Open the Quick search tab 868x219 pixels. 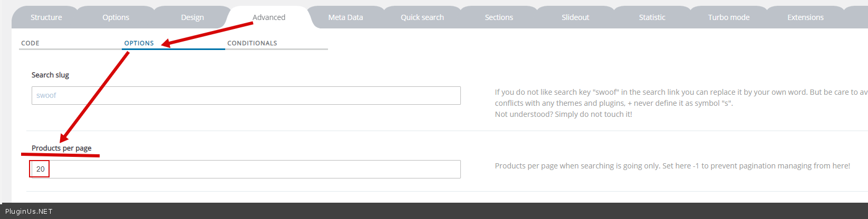(422, 17)
